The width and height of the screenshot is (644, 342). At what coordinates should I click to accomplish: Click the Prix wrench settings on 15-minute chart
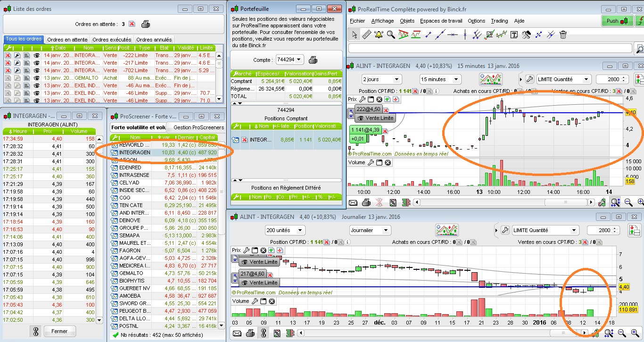click(x=363, y=99)
